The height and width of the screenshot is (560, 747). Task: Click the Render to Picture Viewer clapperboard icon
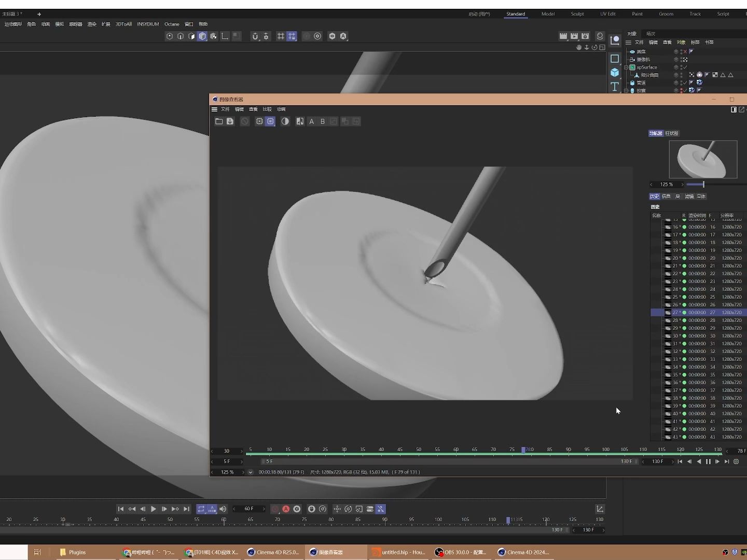(x=574, y=36)
